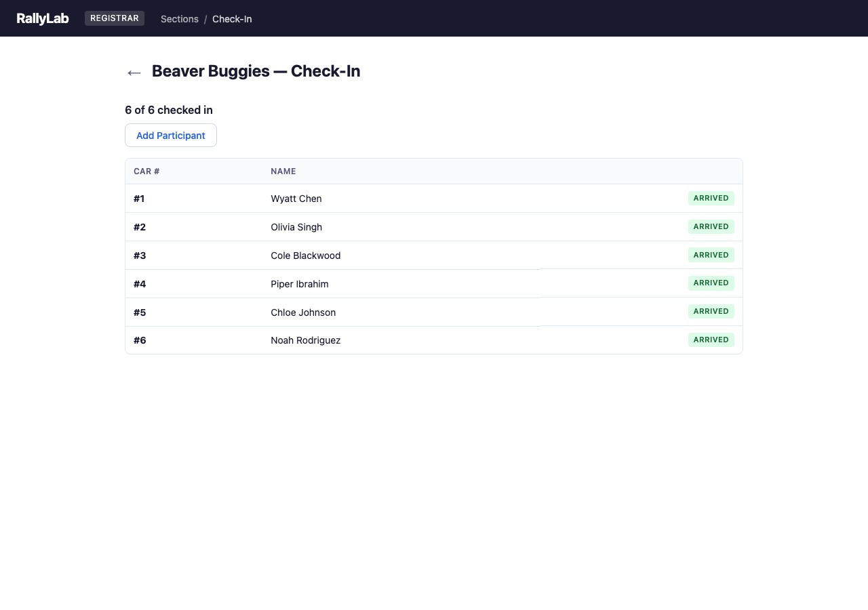Image resolution: width=868 pixels, height=610 pixels.
Task: Click the Add Participant button
Action: pyautogui.click(x=170, y=135)
